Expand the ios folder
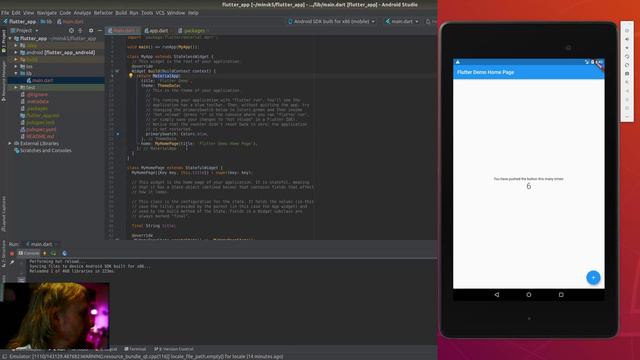Image resolution: width=640 pixels, height=360 pixels. click(x=16, y=67)
